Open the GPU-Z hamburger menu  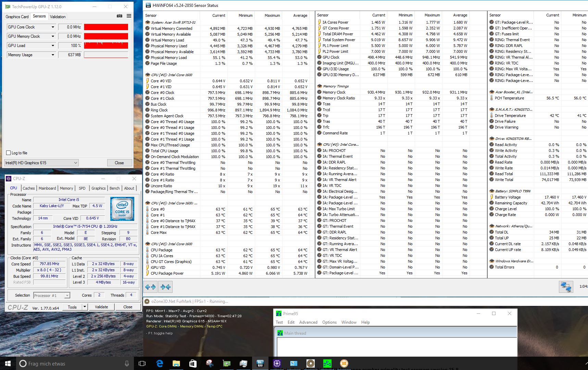(x=129, y=16)
